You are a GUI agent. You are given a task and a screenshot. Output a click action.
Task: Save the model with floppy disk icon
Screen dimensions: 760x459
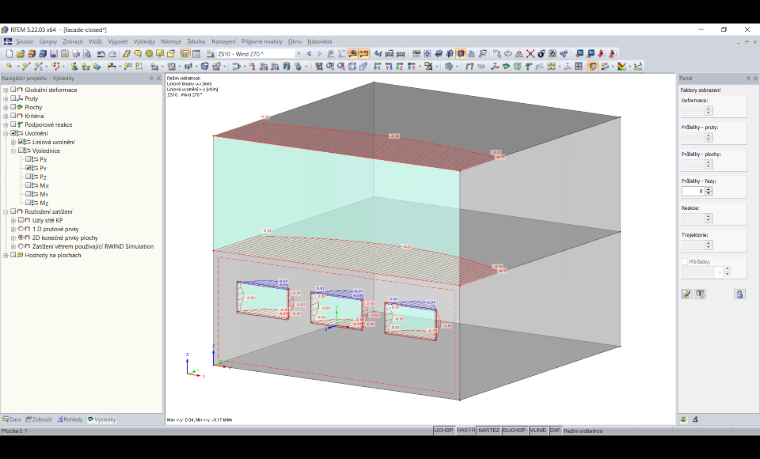(54, 54)
